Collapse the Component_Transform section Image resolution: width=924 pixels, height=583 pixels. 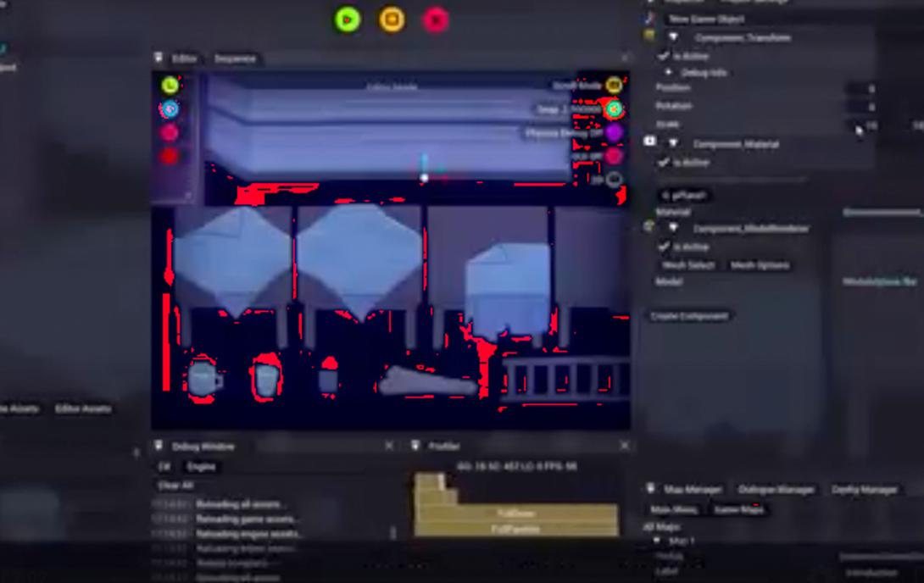[673, 37]
